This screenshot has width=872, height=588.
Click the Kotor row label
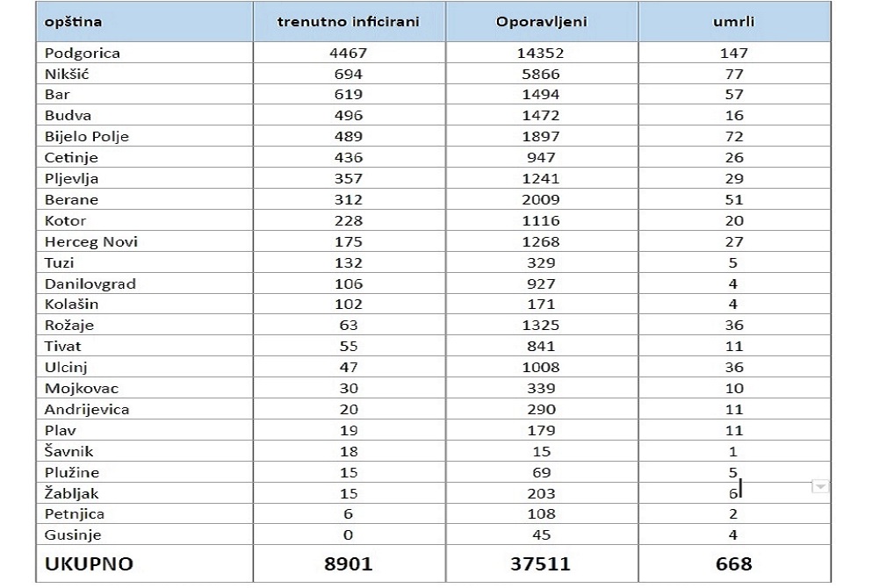coord(65,221)
